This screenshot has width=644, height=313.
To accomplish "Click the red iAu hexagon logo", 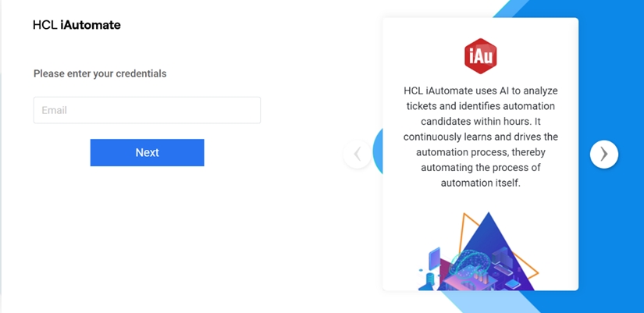I will [x=480, y=55].
